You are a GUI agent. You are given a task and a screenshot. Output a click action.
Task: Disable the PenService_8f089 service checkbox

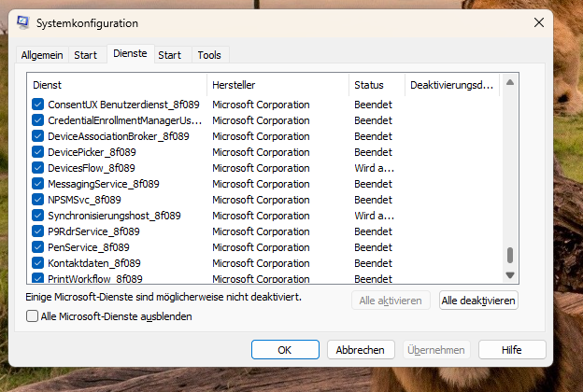38,247
